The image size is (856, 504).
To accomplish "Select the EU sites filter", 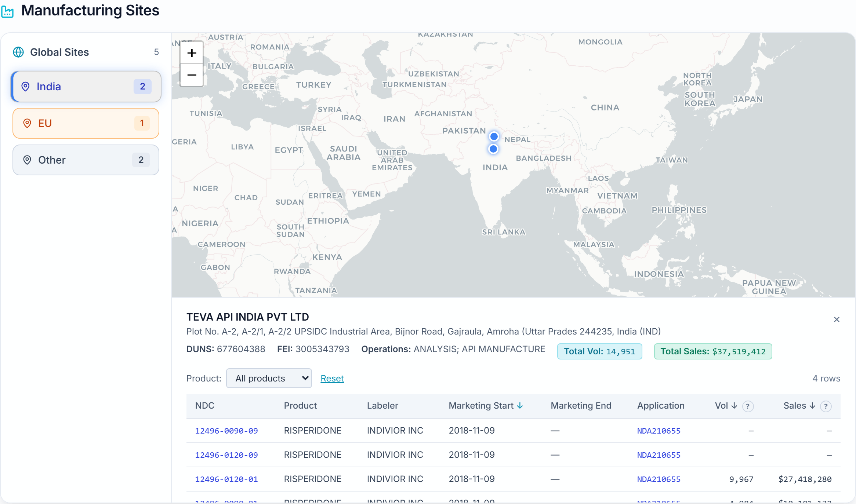I will (86, 123).
